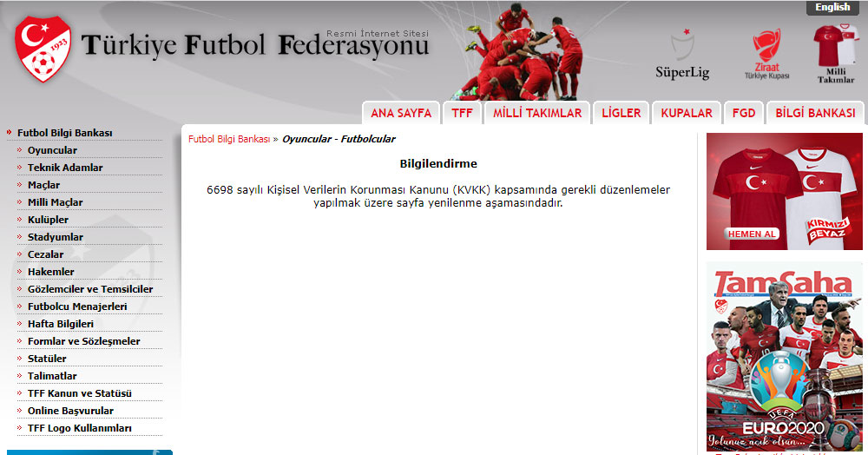Open Online Başvurular sidebar link

coord(71,410)
